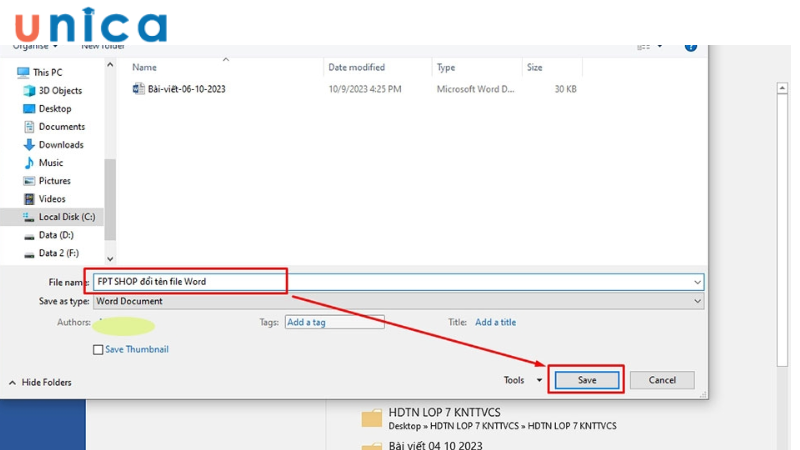800x450 pixels.
Task: Click the This PC icon in sidebar
Action: click(x=23, y=72)
